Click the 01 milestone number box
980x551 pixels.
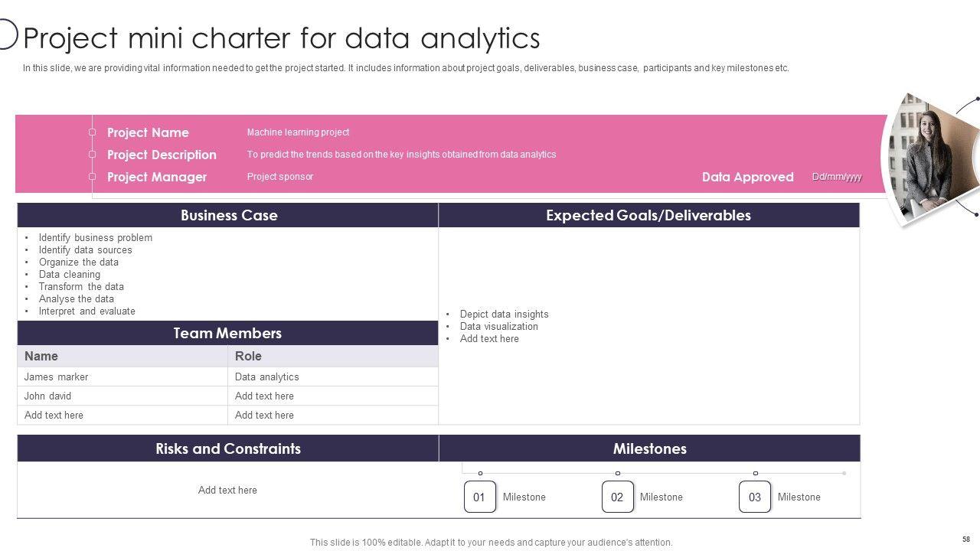point(479,497)
